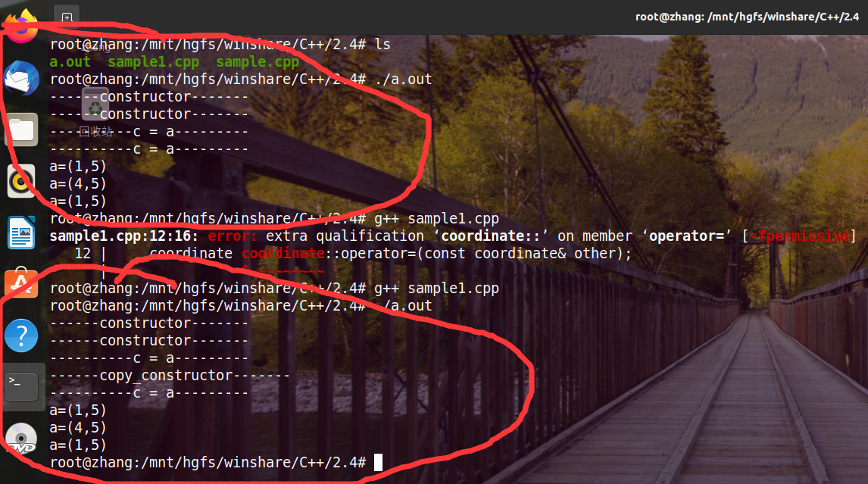Click the 'sample1.cpp:12:16:' error location
The height and width of the screenshot is (484, 868).
coord(123,236)
